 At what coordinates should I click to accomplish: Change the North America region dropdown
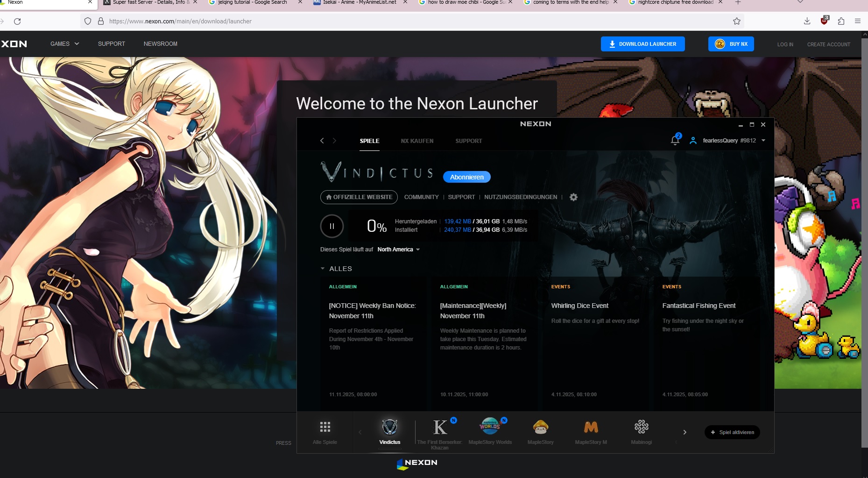(x=399, y=250)
